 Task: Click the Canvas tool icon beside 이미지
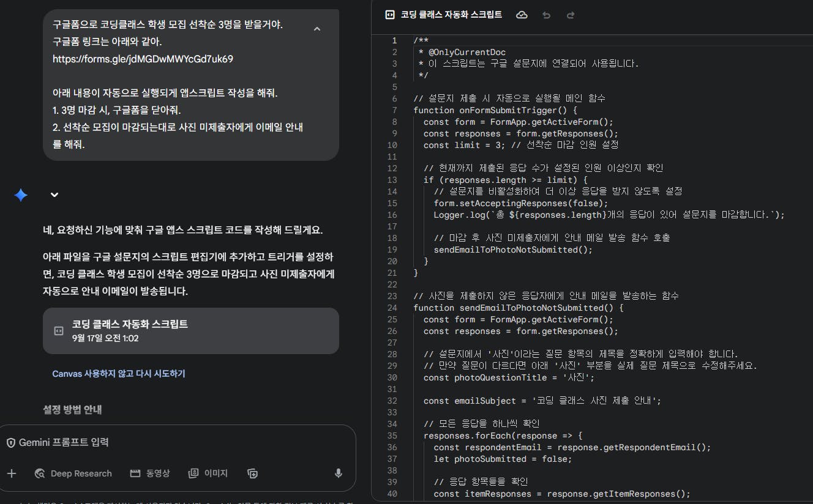252,473
